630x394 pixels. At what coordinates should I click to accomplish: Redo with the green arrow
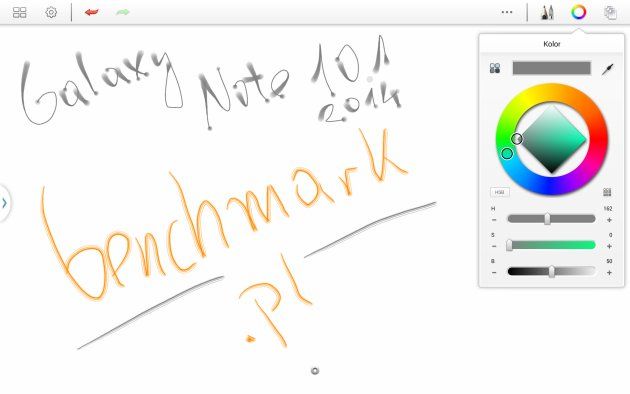pos(123,12)
